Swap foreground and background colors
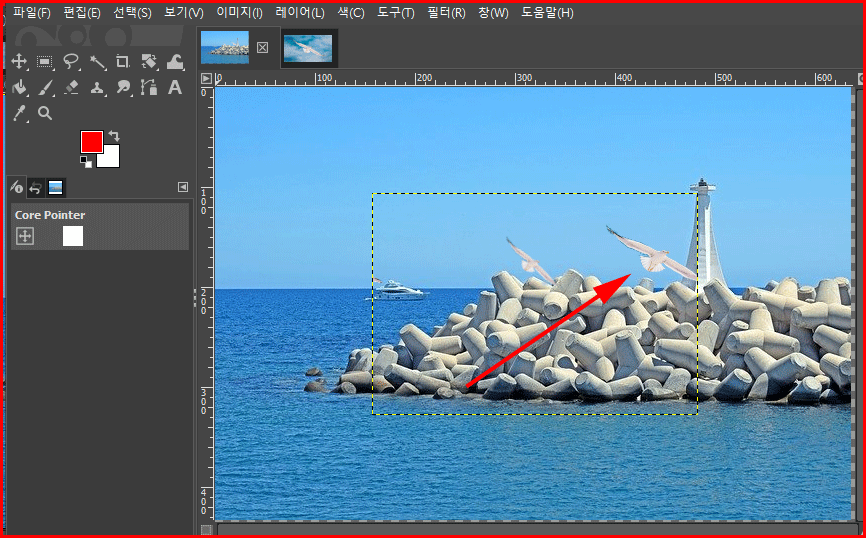Screen dimensions: 866x538 click(114, 135)
